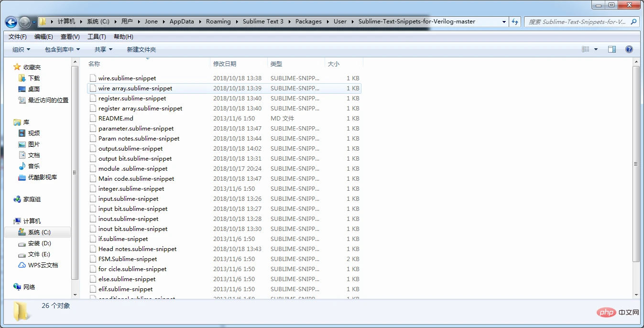Click the refresh button beside address bar
Viewport: 644px width, 328px height.
(515, 22)
